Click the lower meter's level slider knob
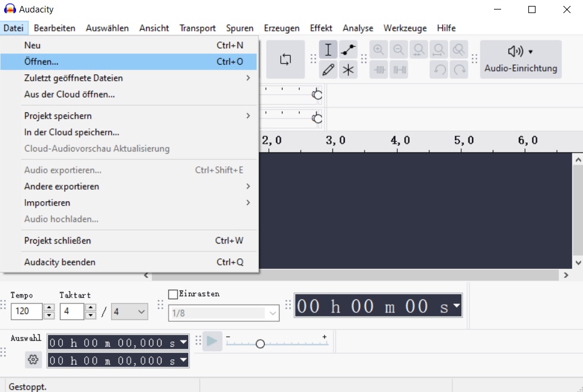The image size is (583, 392). (317, 118)
